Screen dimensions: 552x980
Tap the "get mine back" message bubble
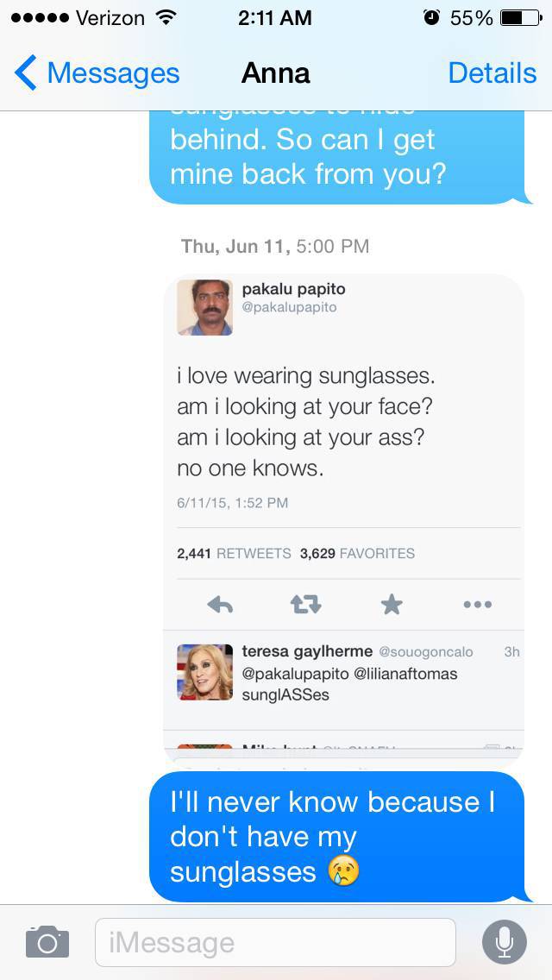336,157
